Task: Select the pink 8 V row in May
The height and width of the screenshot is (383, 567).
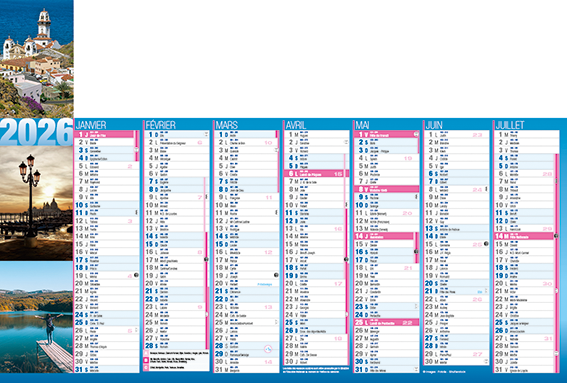Action: pyautogui.click(x=387, y=189)
